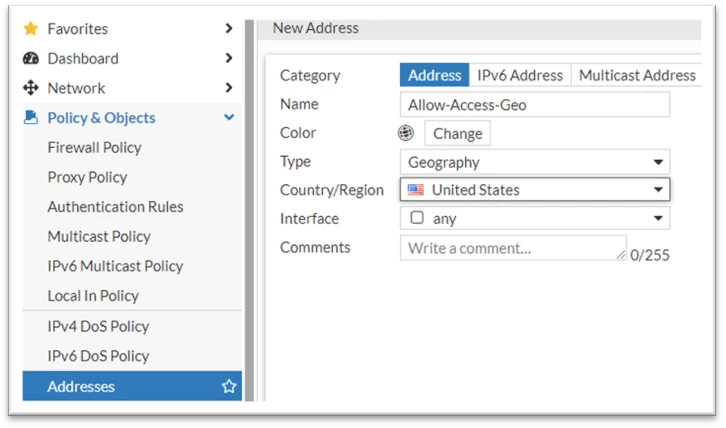Viewport: 726px width, 428px height.
Task: Toggle the 'any' interface box icon
Action: click(x=417, y=217)
